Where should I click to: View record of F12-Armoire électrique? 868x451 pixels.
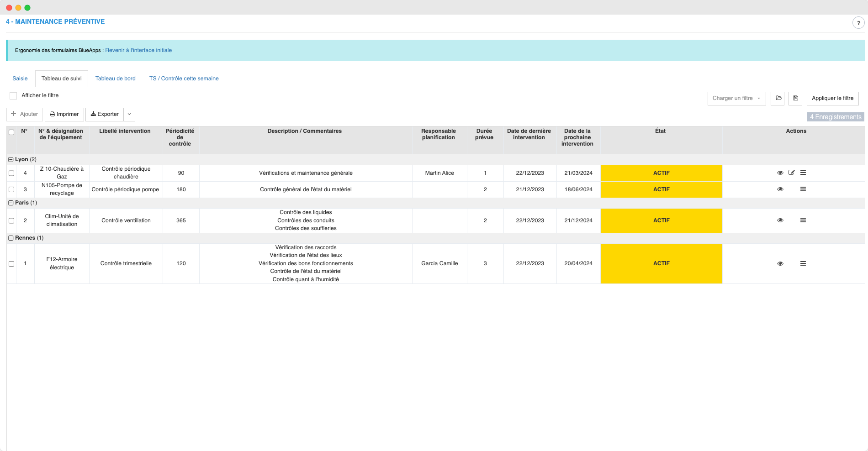(780, 264)
